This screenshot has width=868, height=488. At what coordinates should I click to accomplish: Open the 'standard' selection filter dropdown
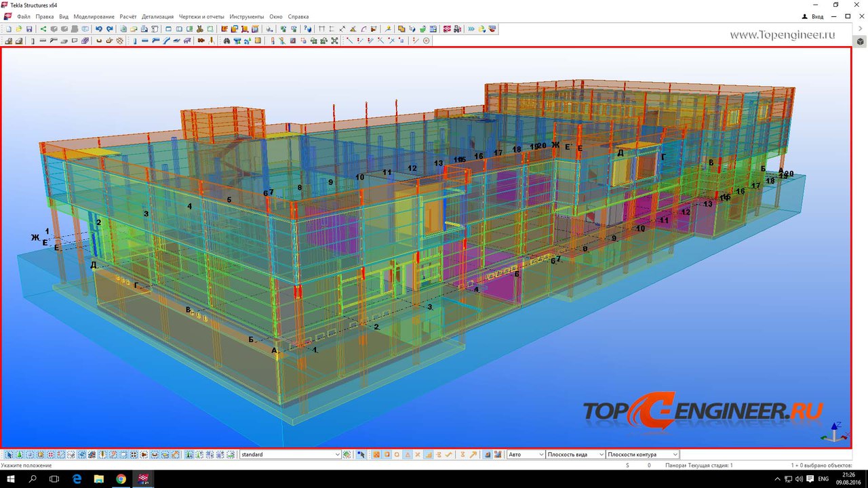tap(338, 455)
